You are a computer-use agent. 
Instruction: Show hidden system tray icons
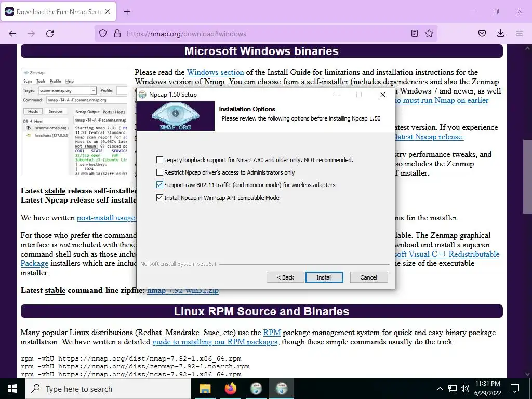coord(440,389)
